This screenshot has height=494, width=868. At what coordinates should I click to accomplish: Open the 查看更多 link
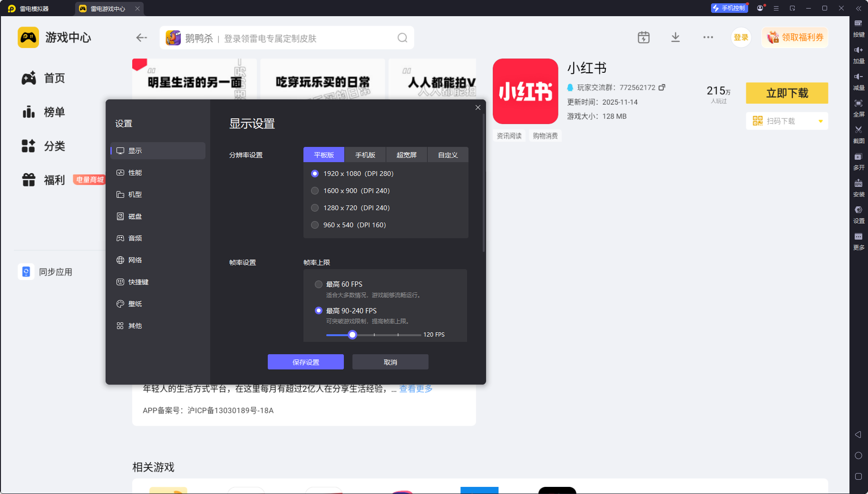coord(416,389)
